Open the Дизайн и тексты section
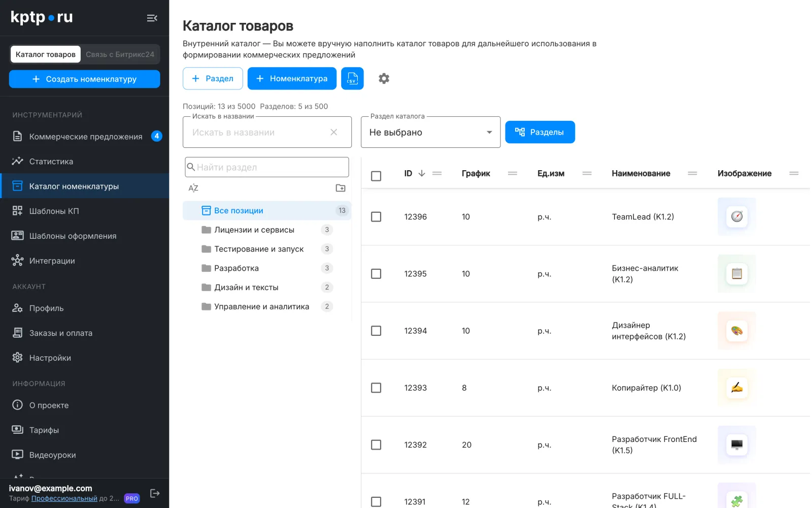The width and height of the screenshot is (812, 508). [x=267, y=288]
